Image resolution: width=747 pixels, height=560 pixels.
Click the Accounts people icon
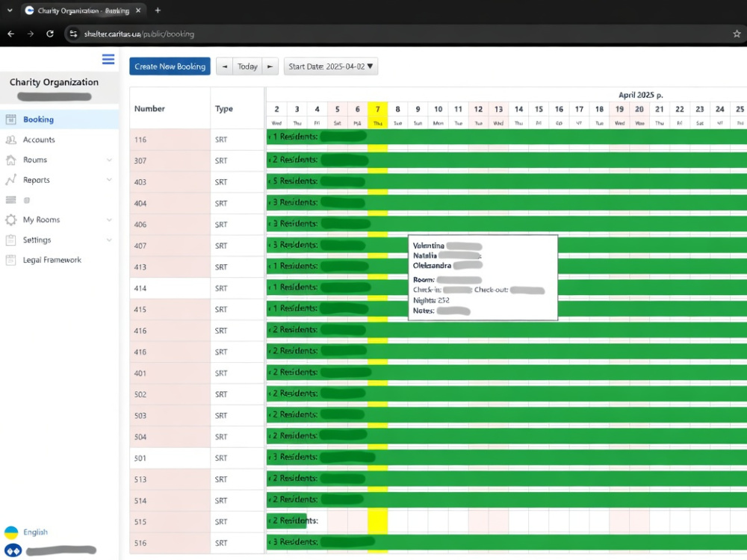click(x=10, y=140)
